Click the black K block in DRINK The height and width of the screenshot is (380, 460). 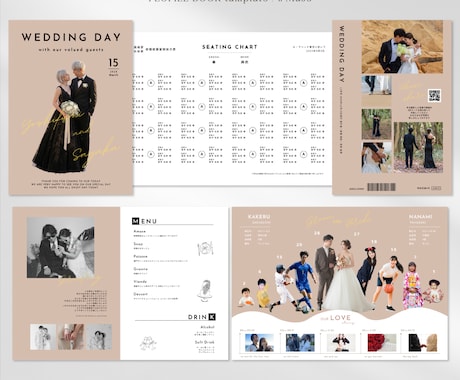[212, 317]
